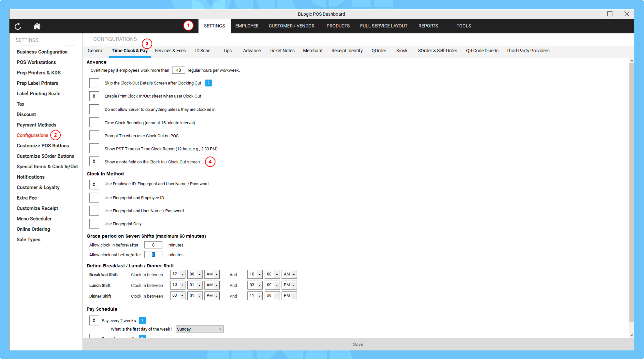The image size is (644, 359).
Task: Click the refresh icon in top bar
Action: (18, 26)
